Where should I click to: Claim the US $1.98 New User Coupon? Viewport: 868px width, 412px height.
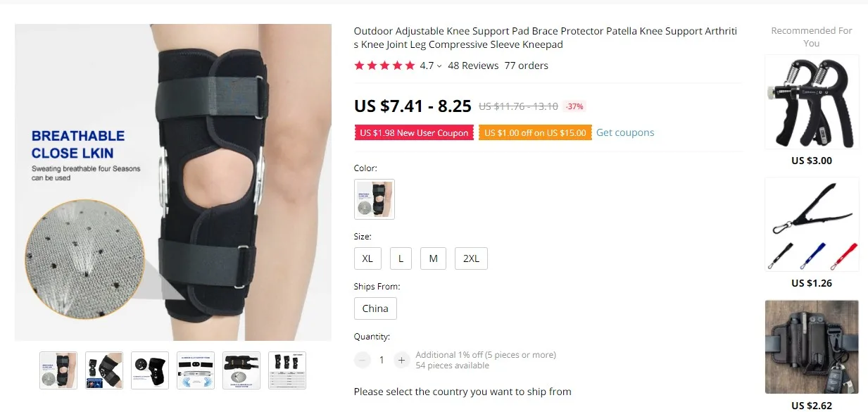click(414, 133)
